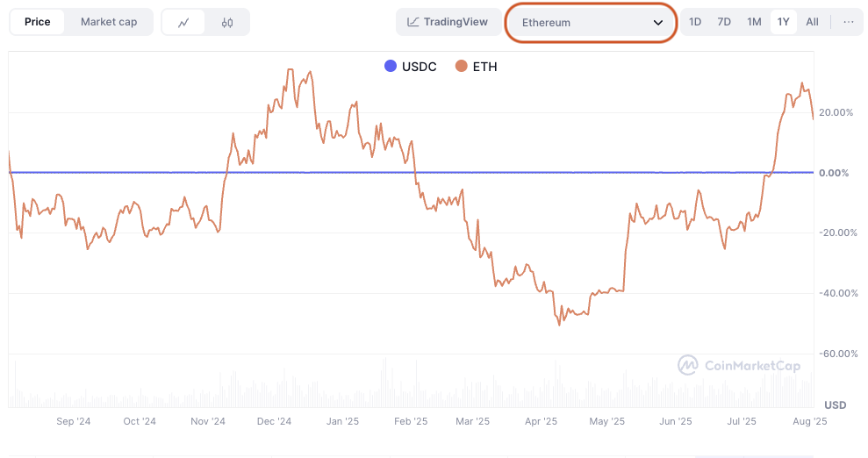Image resolution: width=868 pixels, height=458 pixels.
Task: Click the TradingView chart icon button
Action: [448, 22]
